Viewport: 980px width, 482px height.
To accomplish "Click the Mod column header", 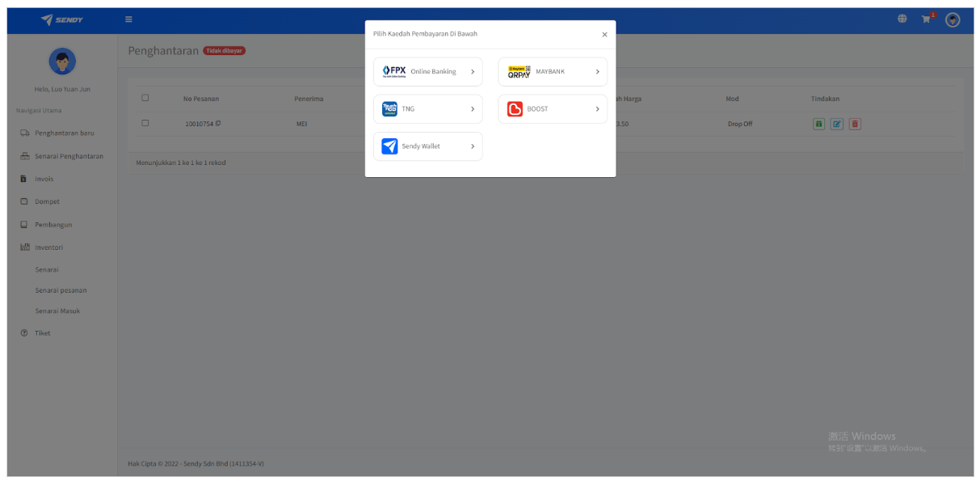I will (732, 99).
